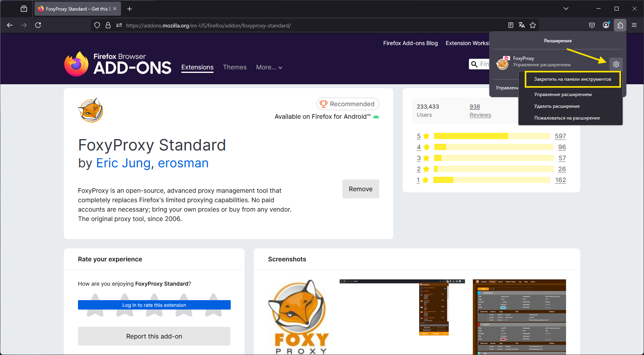Toggle reader view
This screenshot has width=644, height=355.
(x=510, y=25)
